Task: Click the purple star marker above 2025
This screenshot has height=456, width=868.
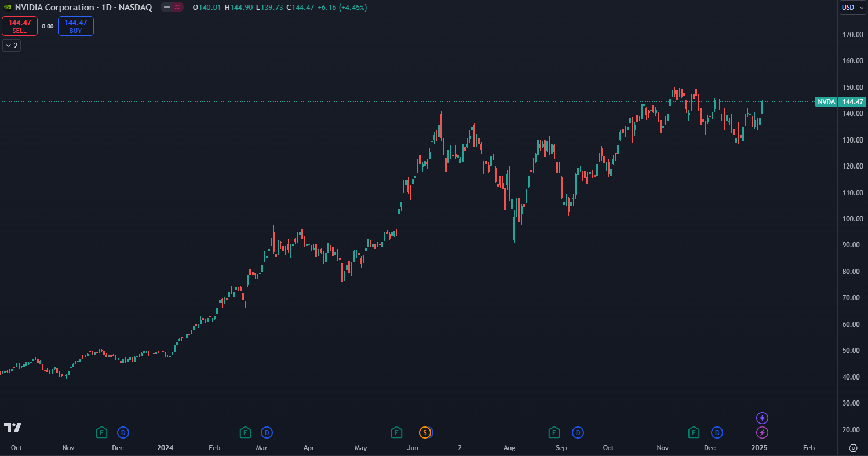Action: coord(762,418)
